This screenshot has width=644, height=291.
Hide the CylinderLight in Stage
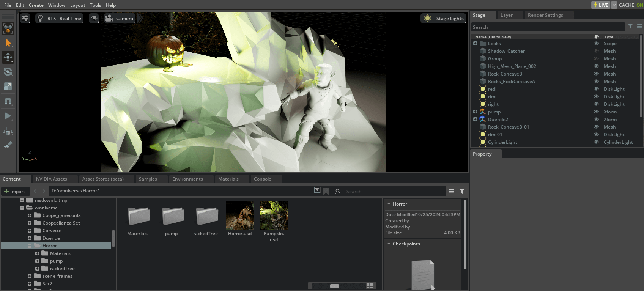pos(596,142)
